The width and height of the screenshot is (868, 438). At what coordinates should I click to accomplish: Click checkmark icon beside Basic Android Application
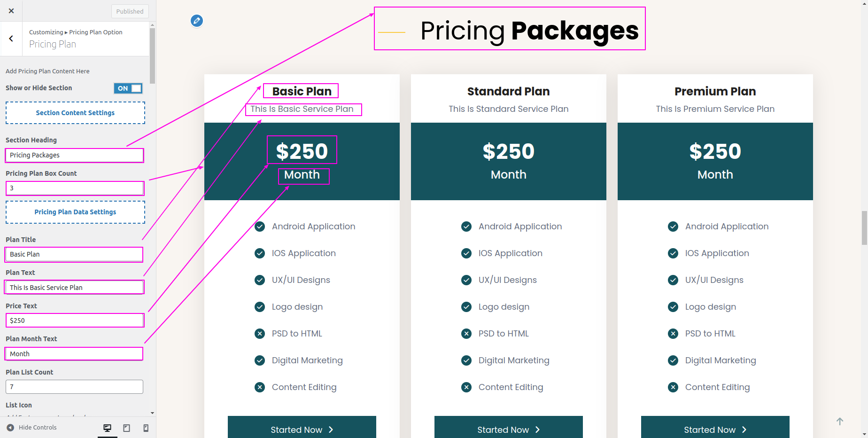point(260,227)
